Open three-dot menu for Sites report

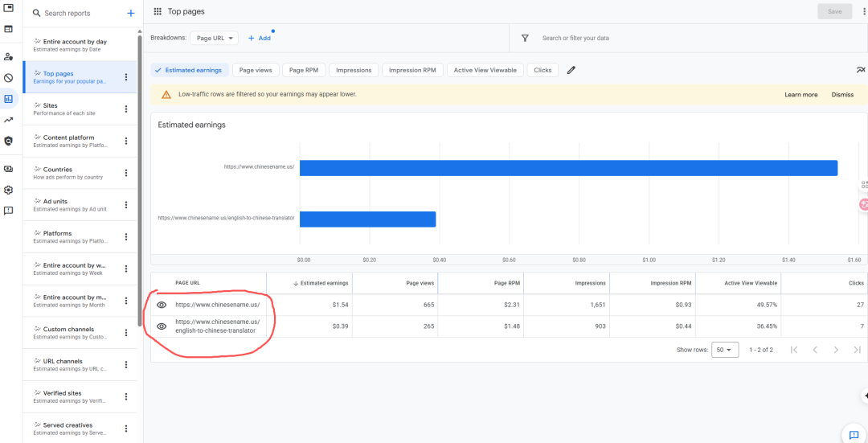(x=125, y=109)
